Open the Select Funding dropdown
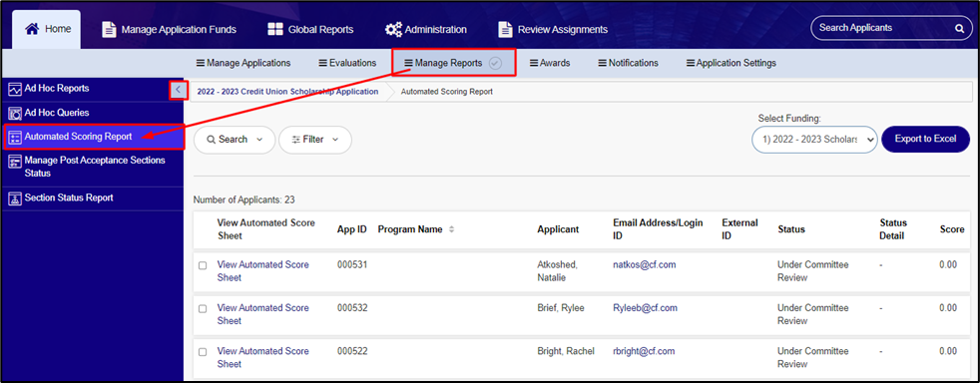 pos(814,140)
